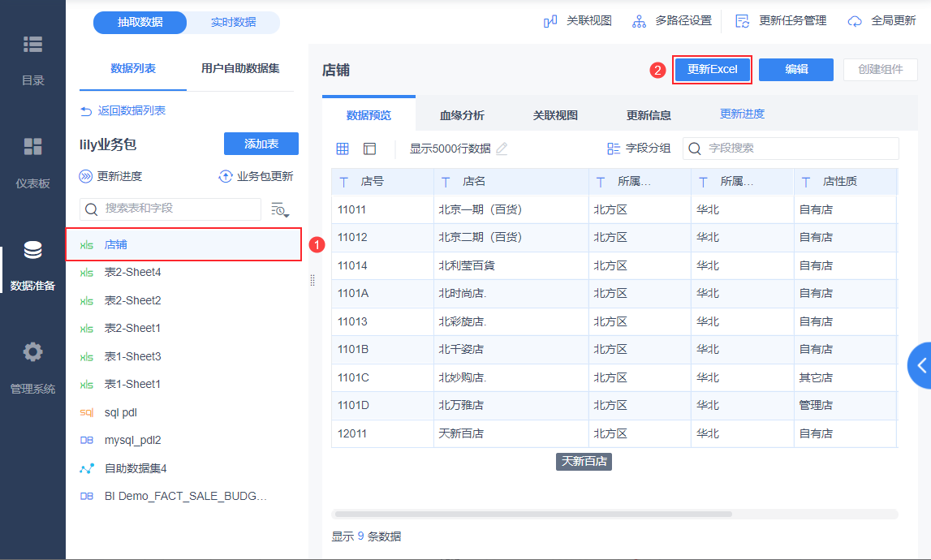Select the 用户自助数据集 tab

[240, 69]
